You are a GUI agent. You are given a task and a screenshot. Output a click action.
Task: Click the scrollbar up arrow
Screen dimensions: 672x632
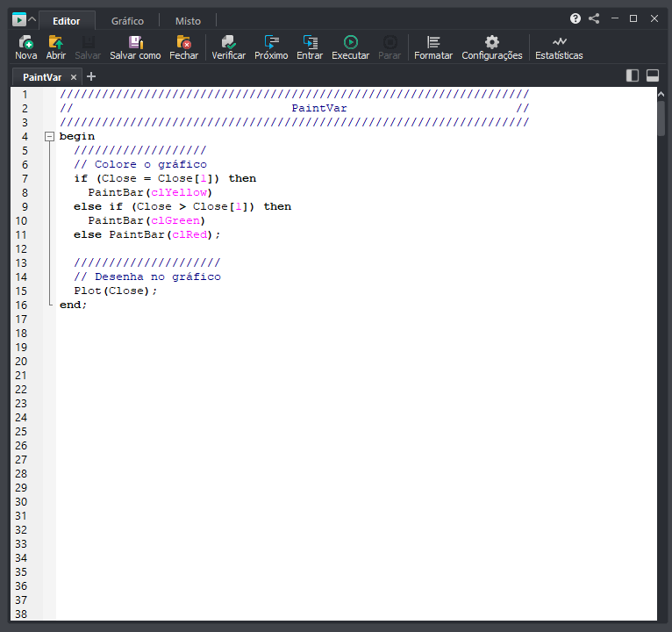click(661, 94)
